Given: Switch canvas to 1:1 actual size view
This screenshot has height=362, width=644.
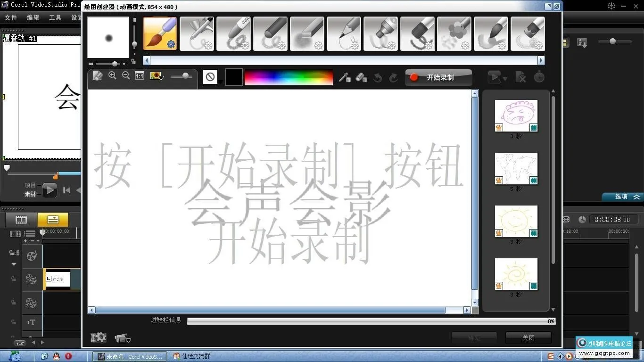Looking at the screenshot, I should click(x=139, y=75).
